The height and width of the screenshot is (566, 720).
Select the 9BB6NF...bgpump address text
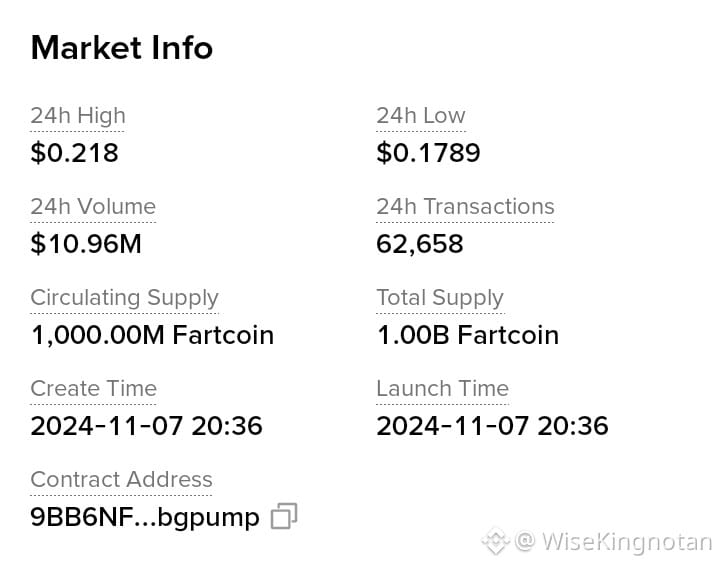[145, 518]
